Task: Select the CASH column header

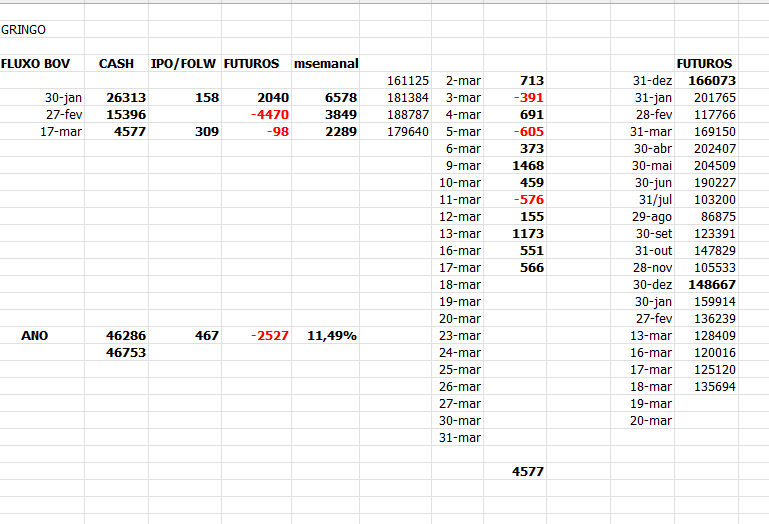Action: (x=116, y=64)
